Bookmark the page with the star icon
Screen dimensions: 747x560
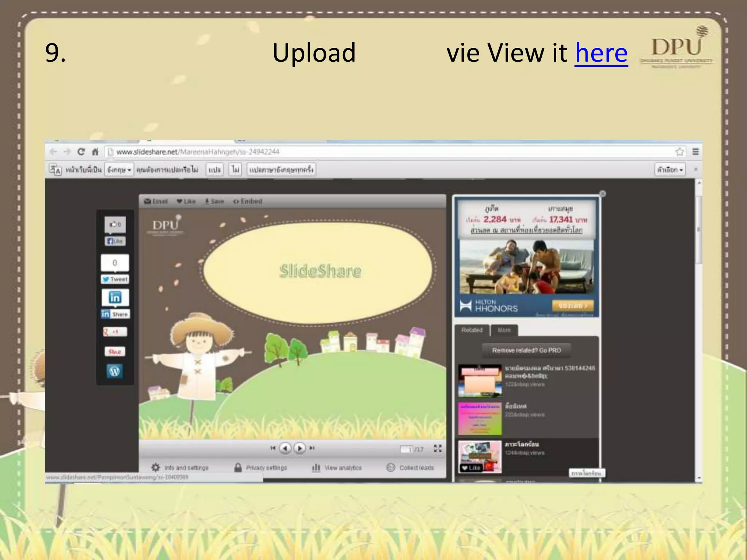coord(679,152)
